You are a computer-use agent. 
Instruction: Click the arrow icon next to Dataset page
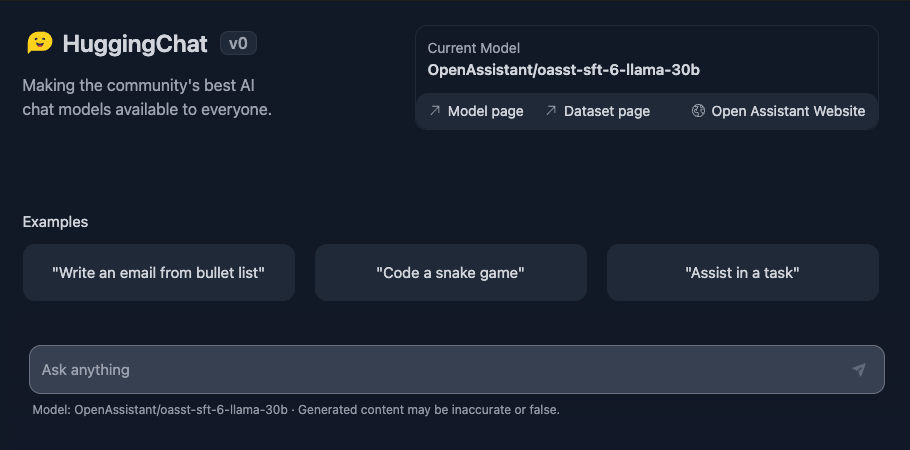pyautogui.click(x=551, y=110)
